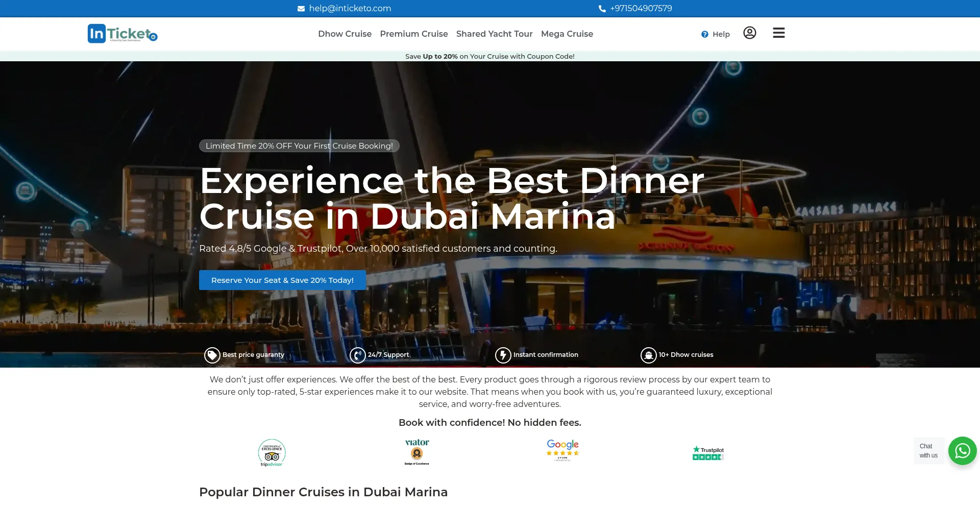This screenshot has width=980, height=507.
Task: Click the Viator badge icon
Action: (417, 452)
